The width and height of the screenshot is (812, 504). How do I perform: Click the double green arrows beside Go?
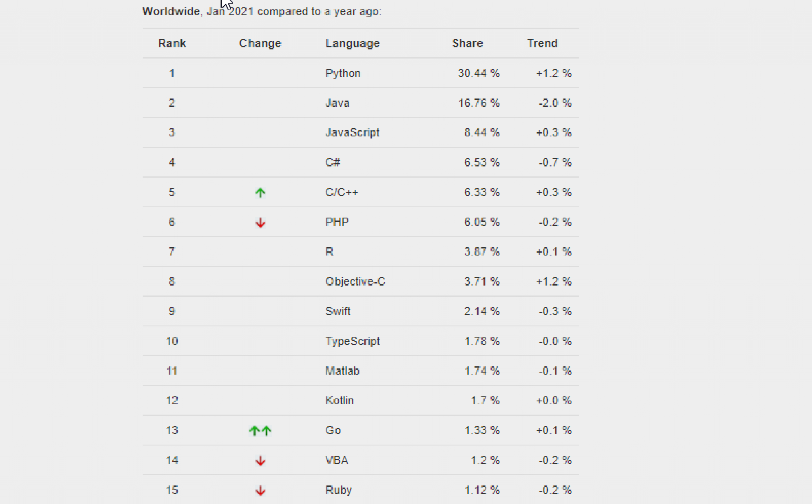tap(260, 431)
